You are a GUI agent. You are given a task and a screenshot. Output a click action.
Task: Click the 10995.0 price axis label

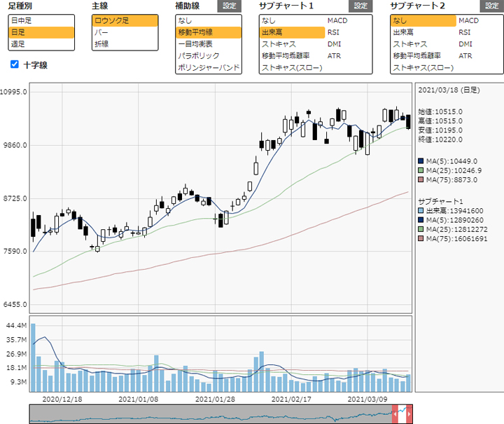click(13, 92)
